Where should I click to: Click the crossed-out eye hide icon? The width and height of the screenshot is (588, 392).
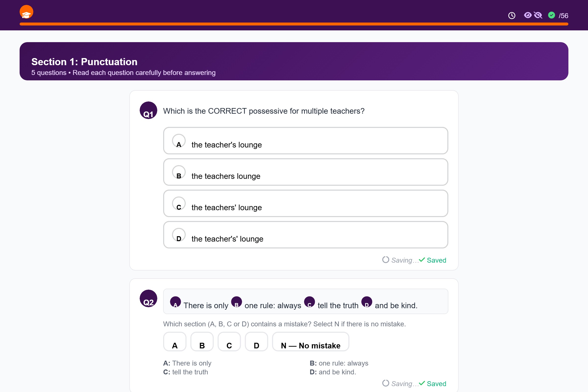point(538,15)
